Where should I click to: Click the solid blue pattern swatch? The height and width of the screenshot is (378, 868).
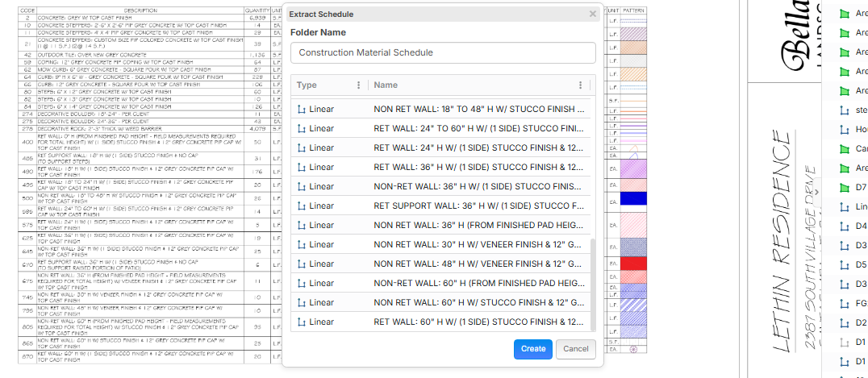[633, 198]
